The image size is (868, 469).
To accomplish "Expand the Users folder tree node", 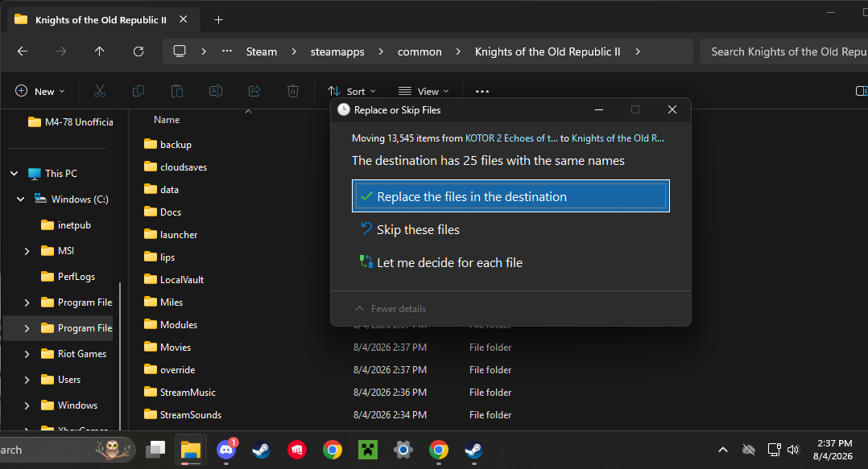I will (27, 380).
